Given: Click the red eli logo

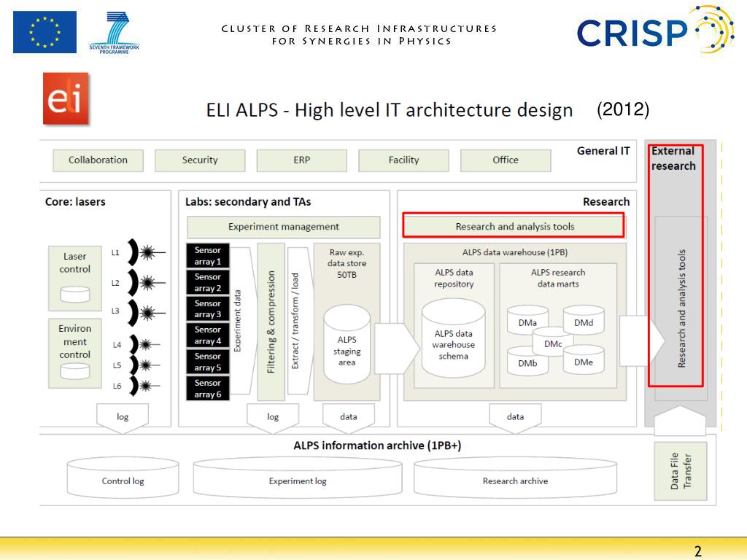Looking at the screenshot, I should (x=66, y=98).
